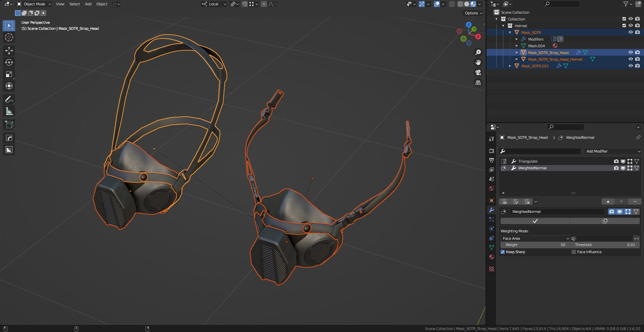Image resolution: width=644 pixels, height=332 pixels.
Task: Click the Triangulate modifier name
Action: [528, 161]
